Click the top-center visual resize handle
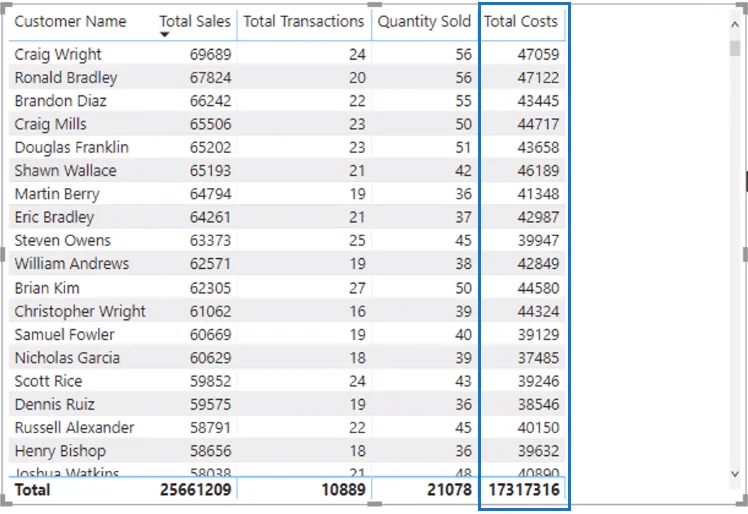This screenshot has width=748, height=514. tap(374, 5)
